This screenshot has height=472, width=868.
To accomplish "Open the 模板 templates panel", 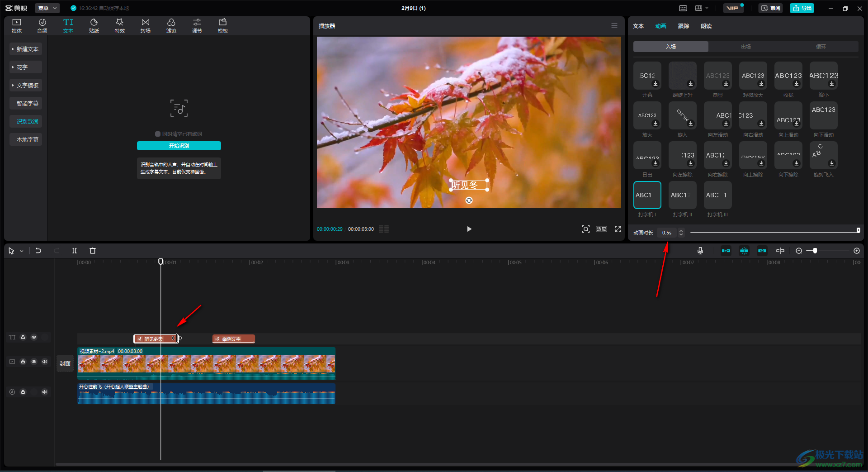I will pos(223,26).
